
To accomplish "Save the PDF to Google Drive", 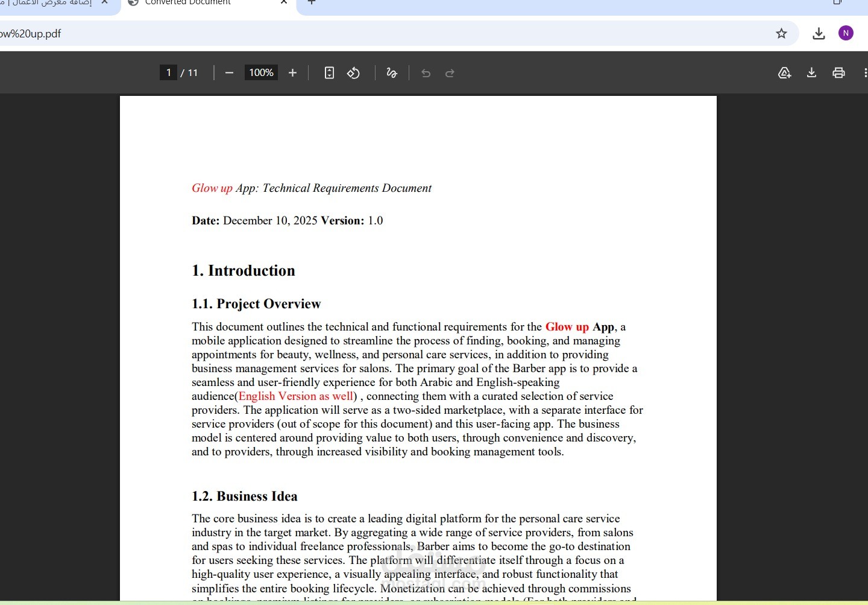I will 784,73.
